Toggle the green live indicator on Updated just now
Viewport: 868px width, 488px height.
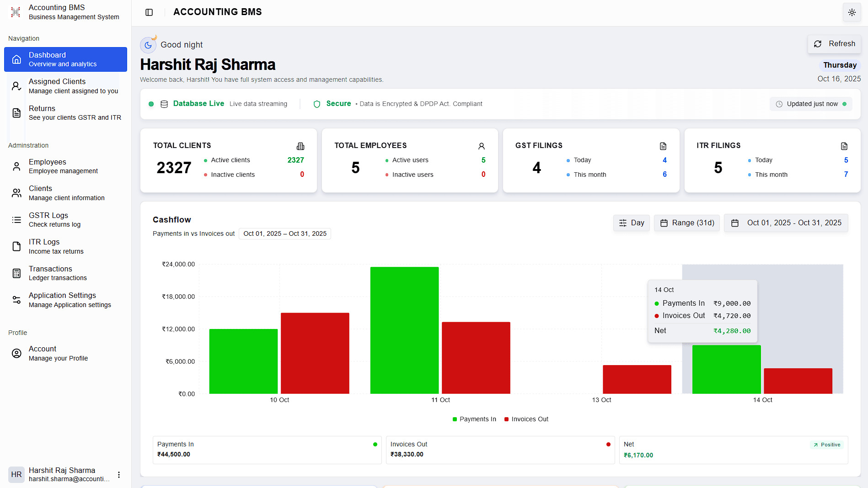pos(844,104)
